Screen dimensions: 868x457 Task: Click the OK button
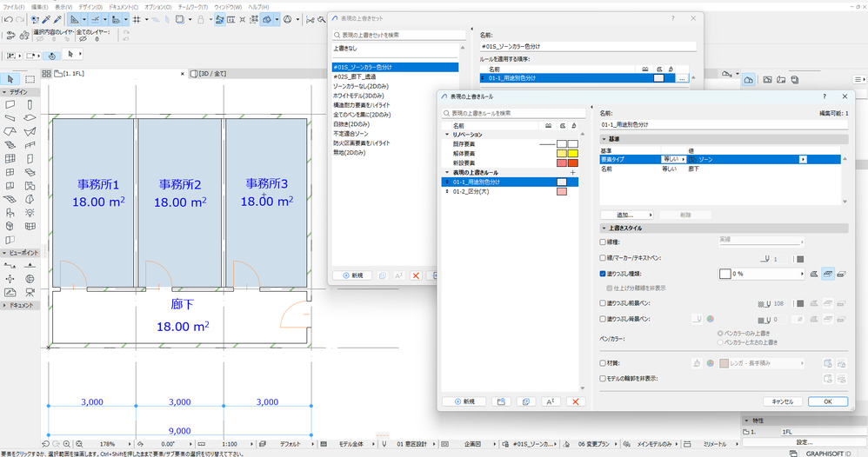pyautogui.click(x=827, y=401)
